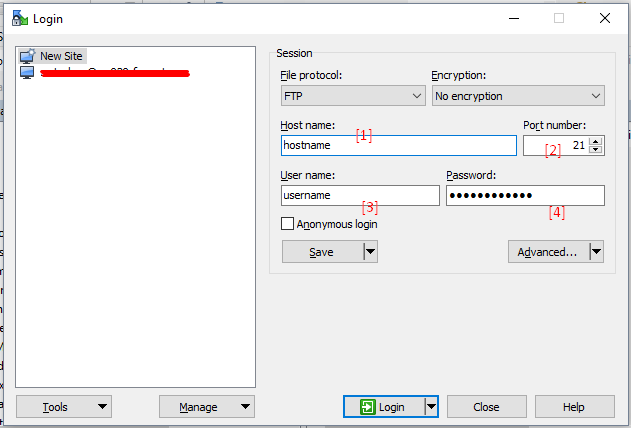Focus the Port number field

556,145
